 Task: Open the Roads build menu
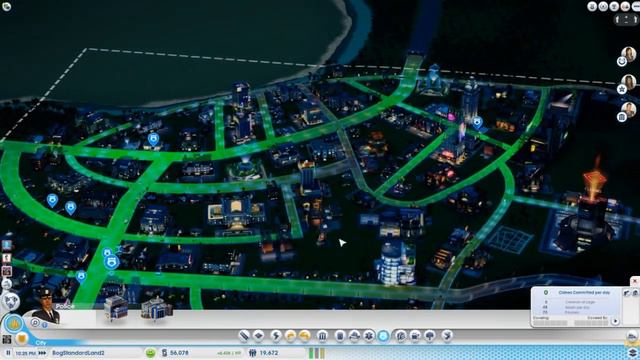[244, 336]
